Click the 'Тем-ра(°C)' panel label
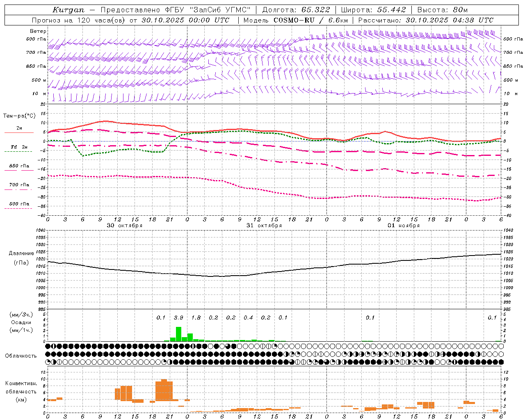Viewport: 525px width, 420px height. [x=19, y=116]
